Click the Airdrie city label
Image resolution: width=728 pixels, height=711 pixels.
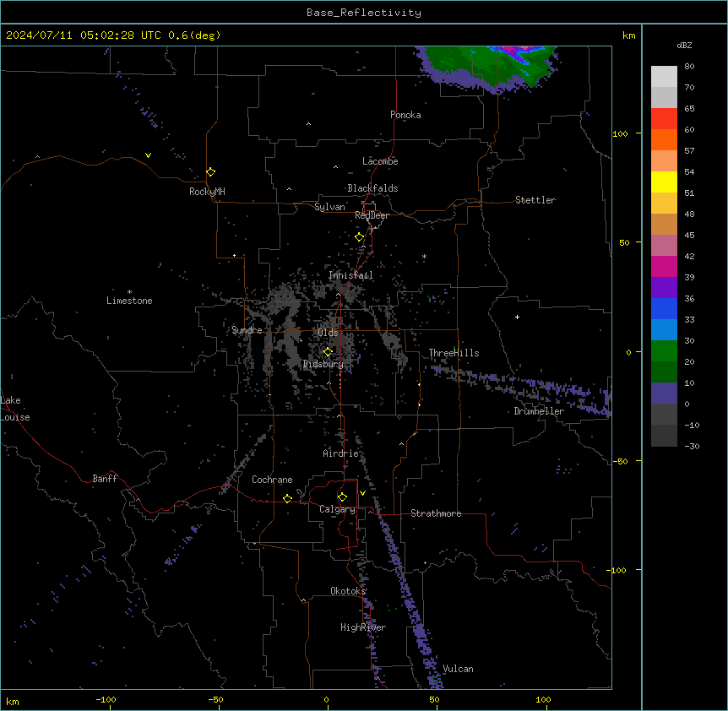click(341, 453)
